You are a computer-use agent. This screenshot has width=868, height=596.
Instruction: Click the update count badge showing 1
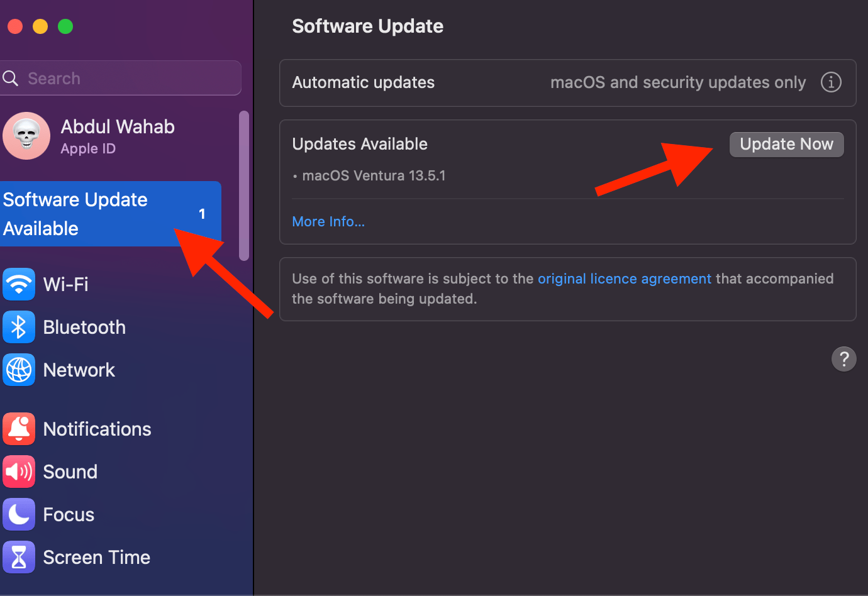tap(202, 214)
